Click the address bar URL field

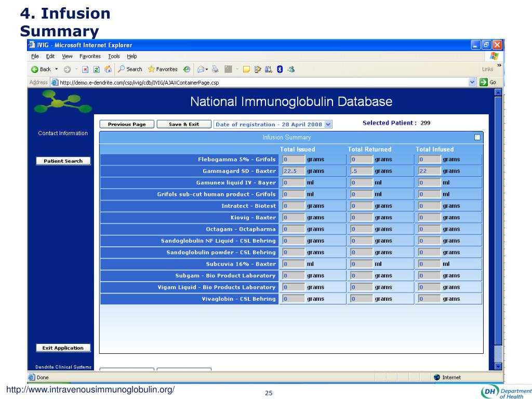pos(263,83)
